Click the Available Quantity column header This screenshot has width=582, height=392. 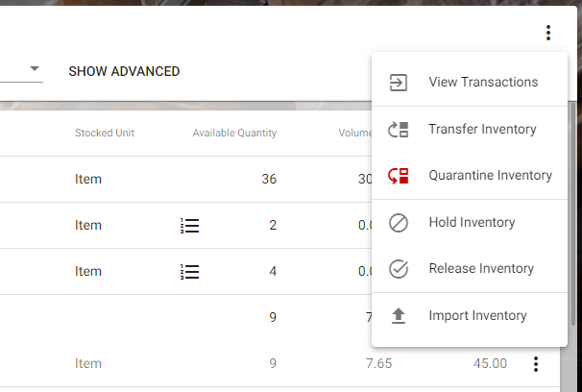pyautogui.click(x=234, y=133)
